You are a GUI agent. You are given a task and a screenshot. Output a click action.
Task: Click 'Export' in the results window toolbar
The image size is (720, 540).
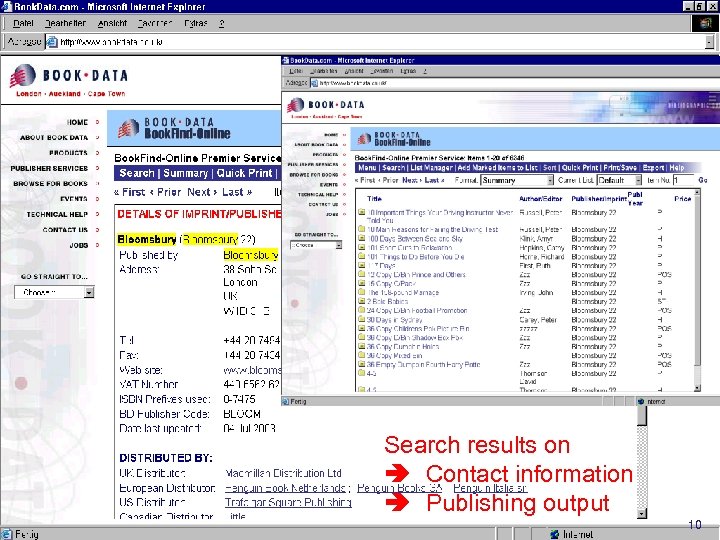pos(653,168)
